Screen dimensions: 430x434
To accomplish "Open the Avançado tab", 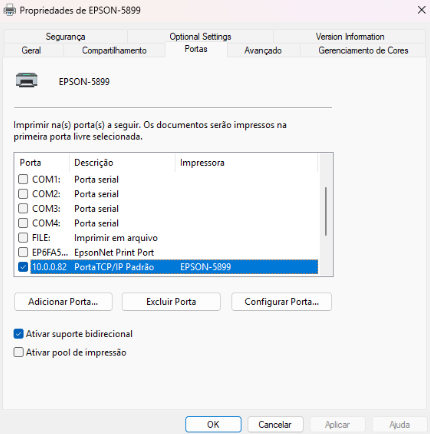I will coord(263,50).
